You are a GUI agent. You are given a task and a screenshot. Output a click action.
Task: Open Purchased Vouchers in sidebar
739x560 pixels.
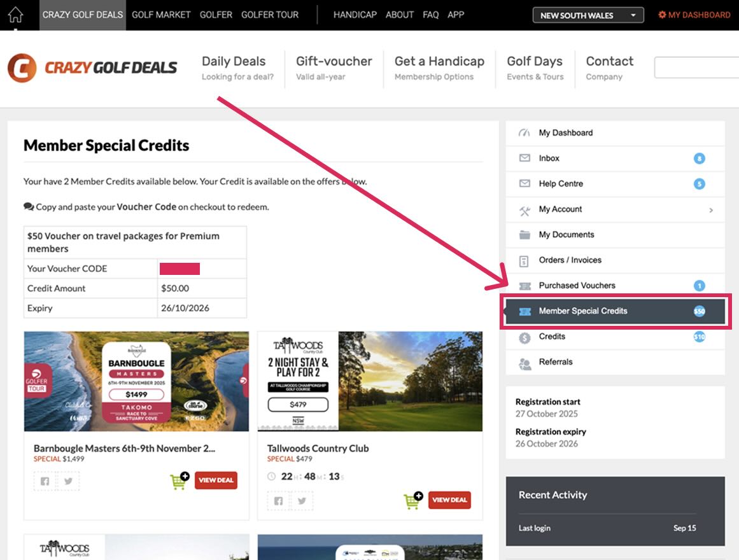[x=577, y=286]
